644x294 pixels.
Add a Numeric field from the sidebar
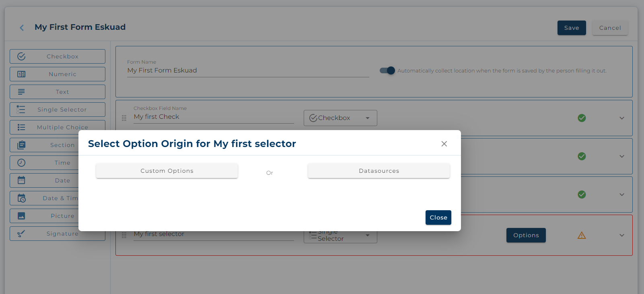[x=58, y=74]
